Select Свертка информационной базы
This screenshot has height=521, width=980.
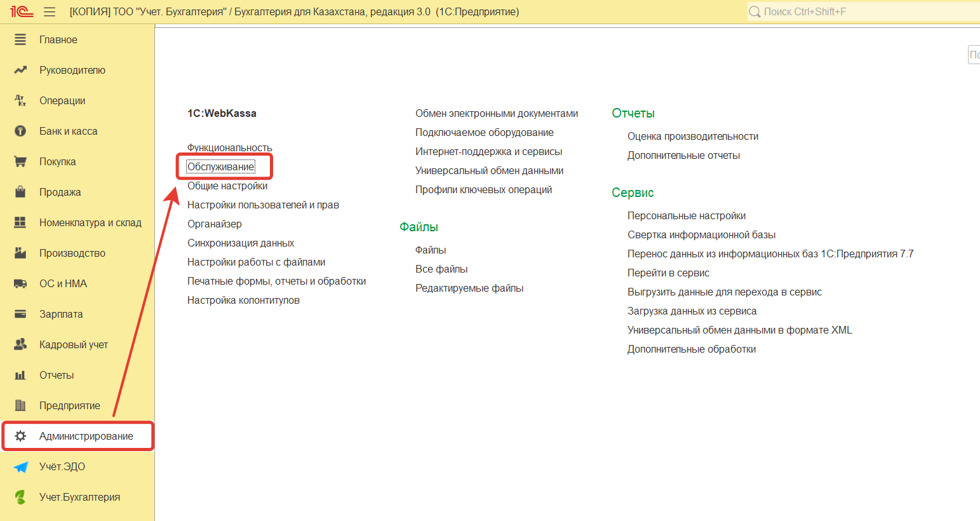701,234
